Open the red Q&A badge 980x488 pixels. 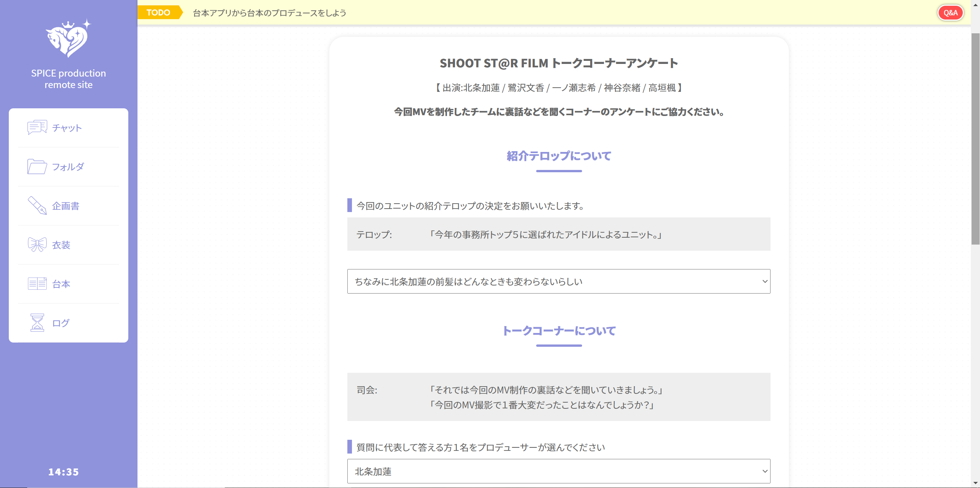(950, 13)
